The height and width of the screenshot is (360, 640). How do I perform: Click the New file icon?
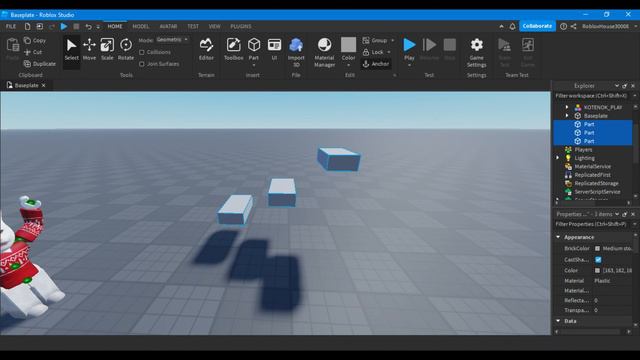27,27
